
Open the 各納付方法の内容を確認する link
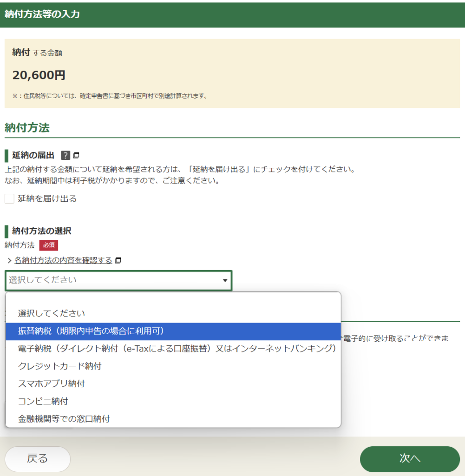[x=63, y=260]
